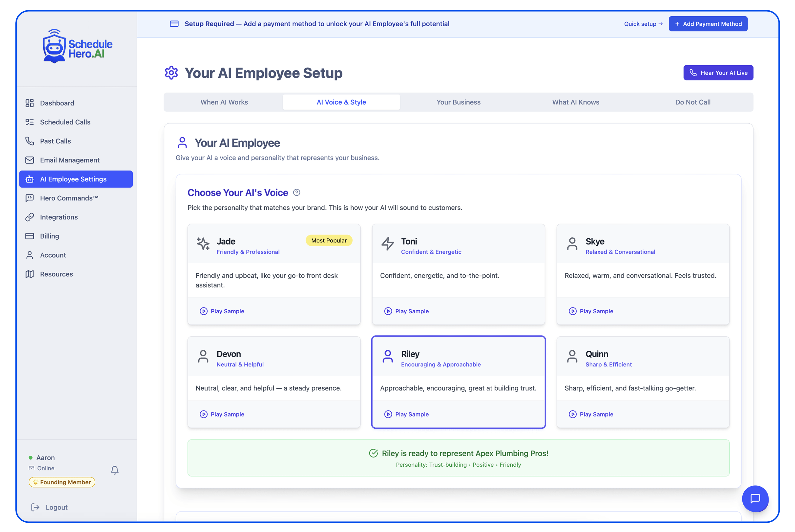The image size is (795, 532).
Task: Open the What AI Knows tab
Action: (575, 102)
